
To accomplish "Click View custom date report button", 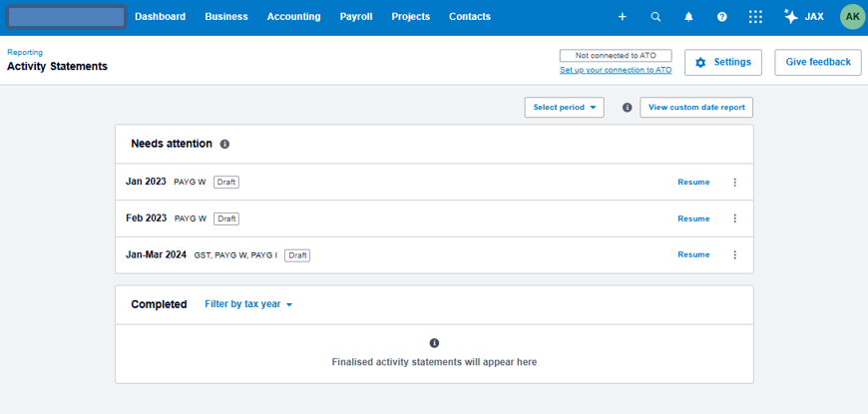I will [x=696, y=108].
